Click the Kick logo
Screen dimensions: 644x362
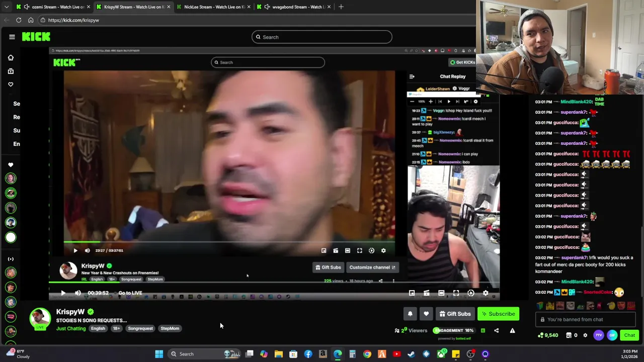[x=36, y=37]
